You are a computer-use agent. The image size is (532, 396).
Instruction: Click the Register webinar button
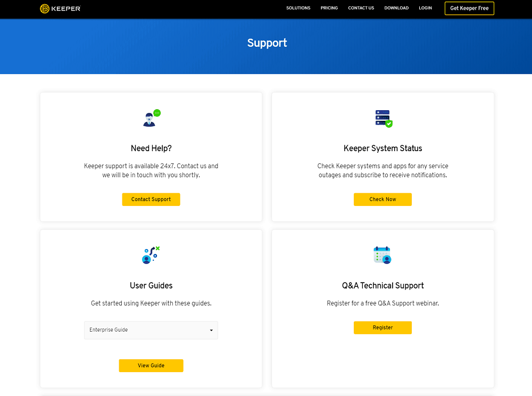pyautogui.click(x=383, y=327)
